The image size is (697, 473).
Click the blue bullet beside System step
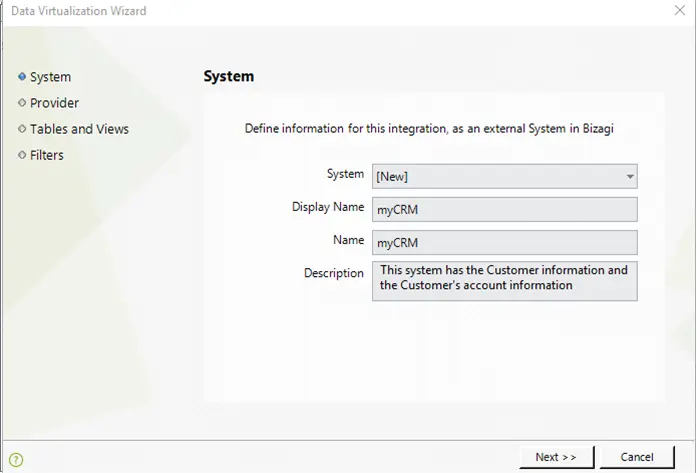tap(22, 76)
